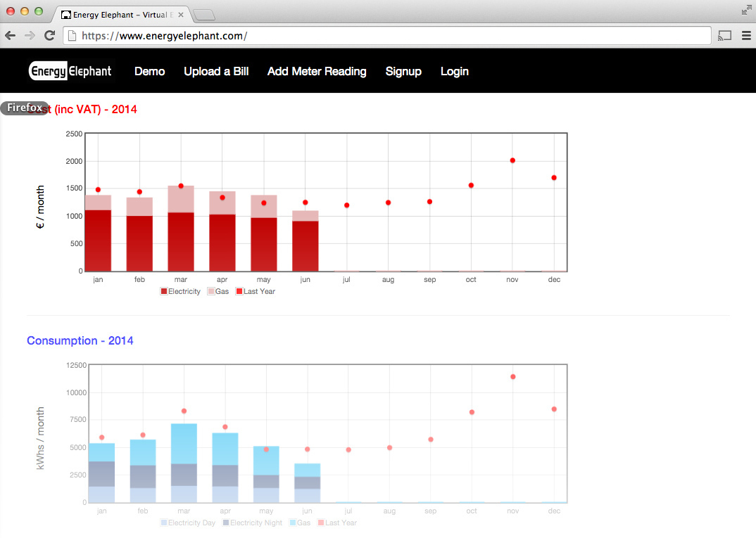Click the URL address bar
Screen dimensions: 756x538
click(x=387, y=35)
